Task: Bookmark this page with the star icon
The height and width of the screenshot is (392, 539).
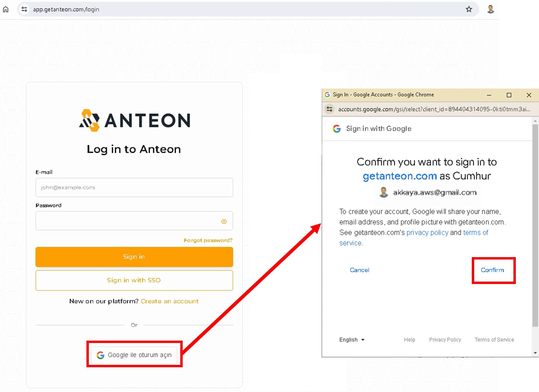Action: click(469, 9)
